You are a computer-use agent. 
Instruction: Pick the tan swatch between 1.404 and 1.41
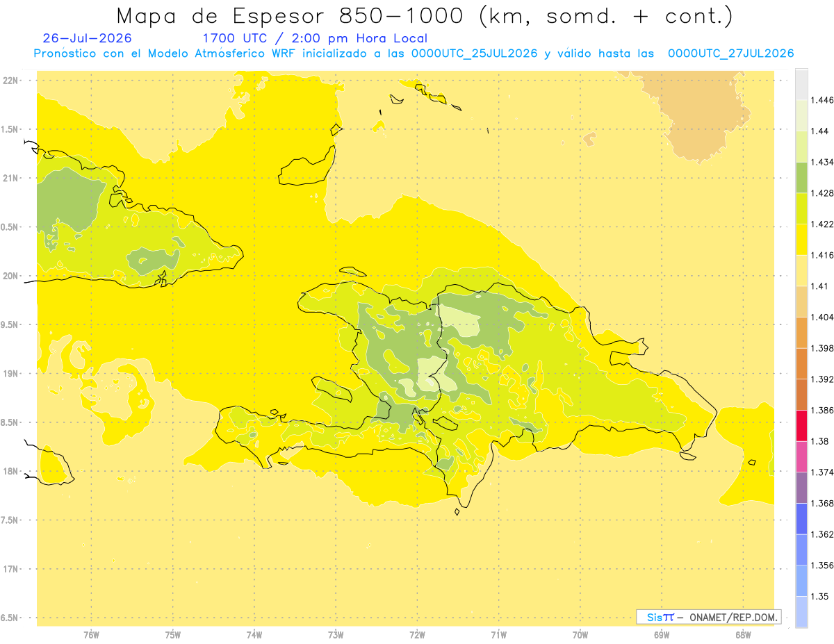[x=801, y=301]
